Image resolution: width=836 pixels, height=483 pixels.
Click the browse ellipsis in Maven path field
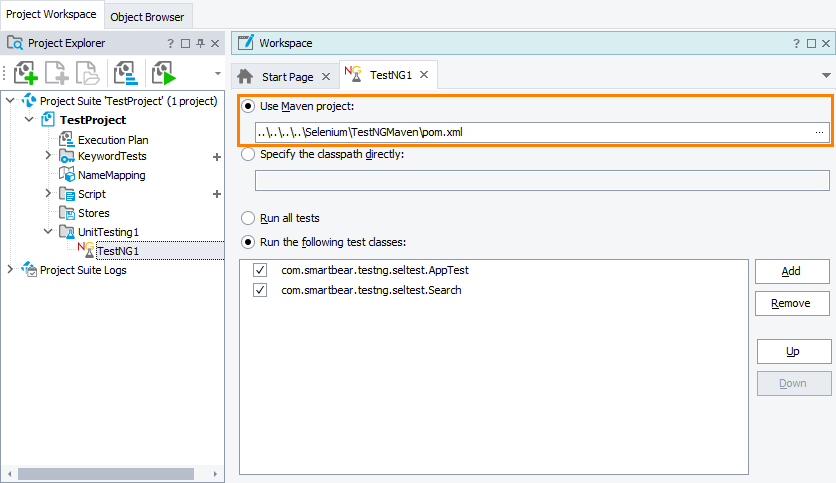click(820, 132)
